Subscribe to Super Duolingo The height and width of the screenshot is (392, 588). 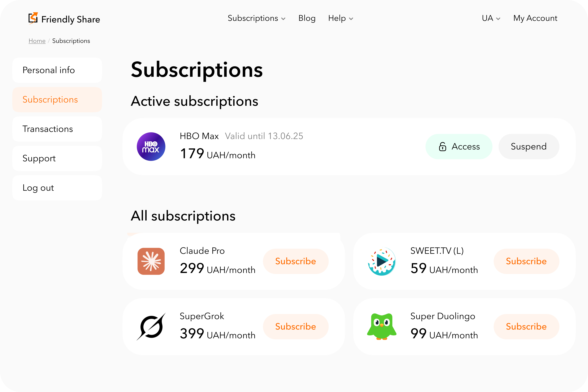[526, 326]
